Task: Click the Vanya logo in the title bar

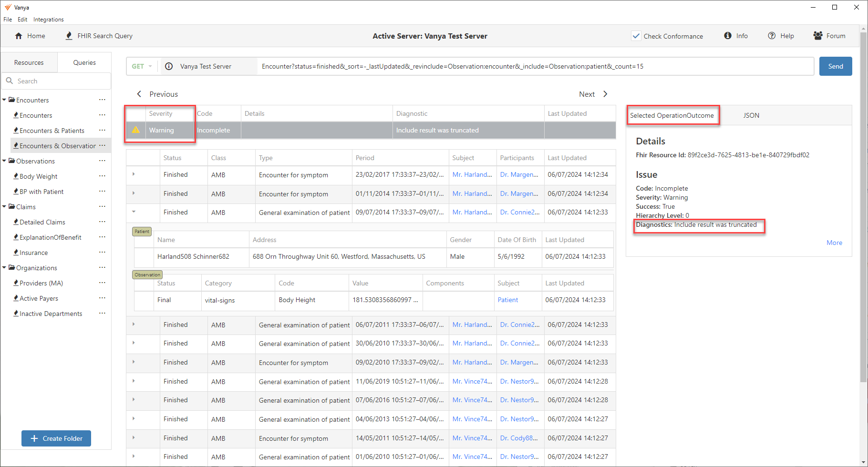Action: (x=7, y=7)
